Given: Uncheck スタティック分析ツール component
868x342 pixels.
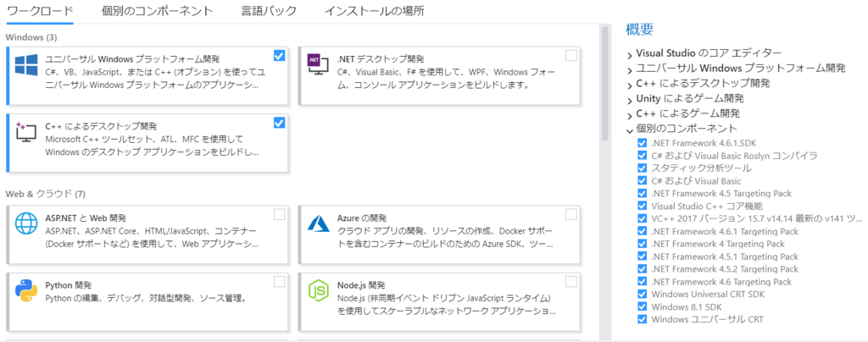Looking at the screenshot, I should point(643,168).
